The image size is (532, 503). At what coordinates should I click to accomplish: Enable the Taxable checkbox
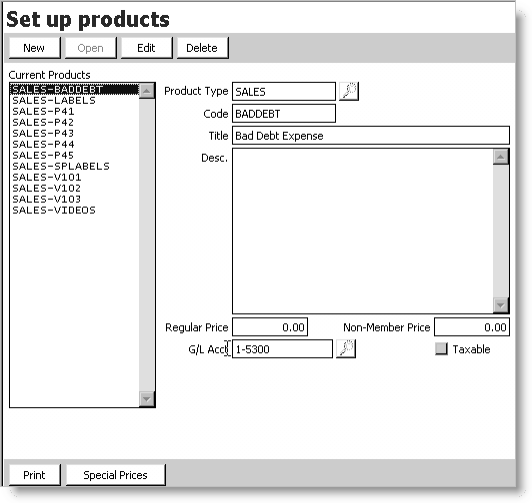[441, 349]
